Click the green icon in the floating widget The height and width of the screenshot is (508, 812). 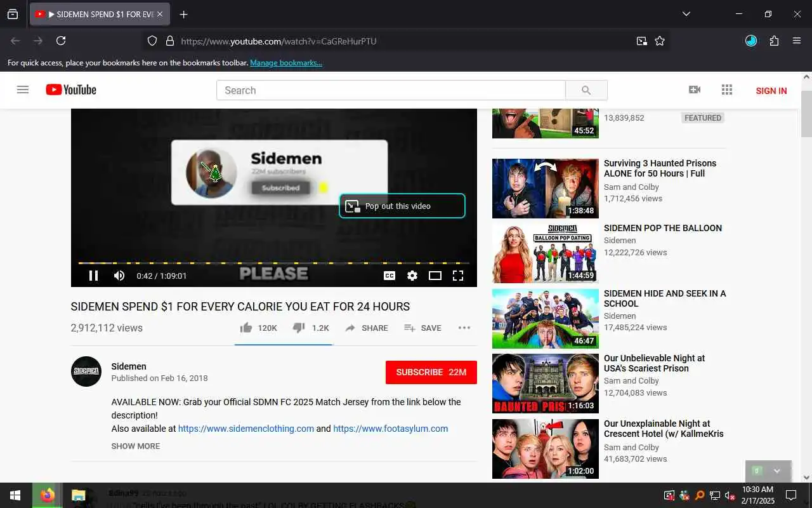(756, 471)
